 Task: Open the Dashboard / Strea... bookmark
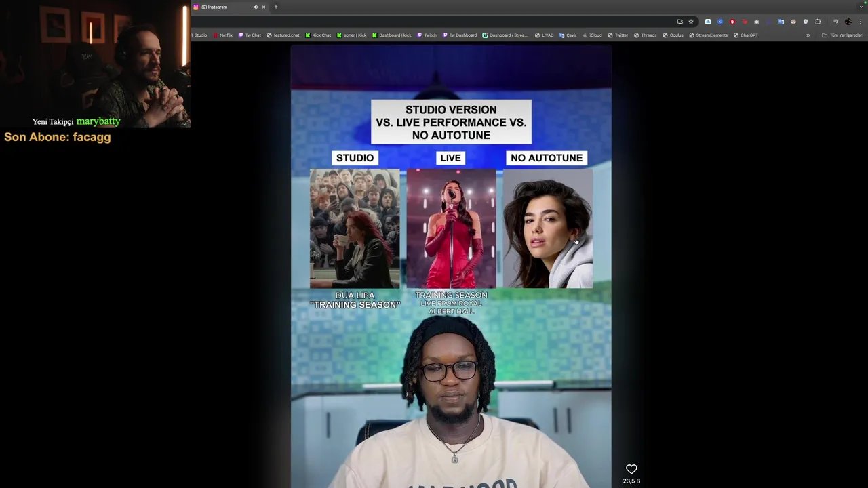(x=505, y=35)
